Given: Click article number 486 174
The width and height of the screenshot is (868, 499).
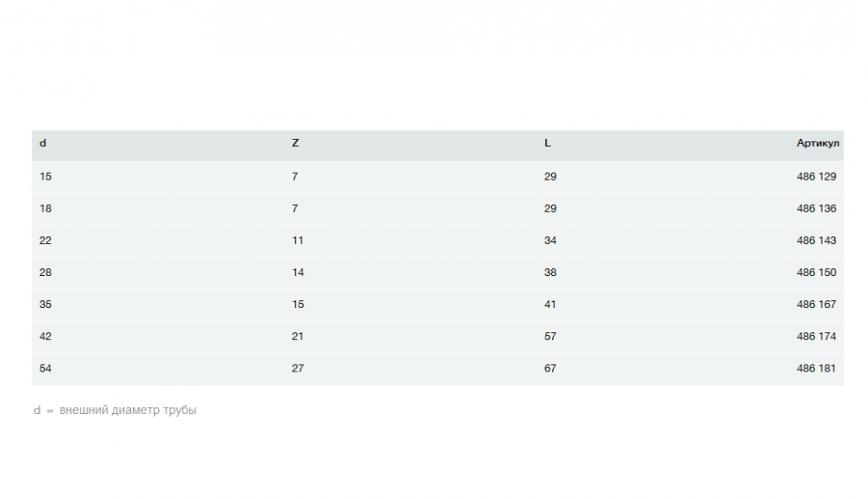Looking at the screenshot, I should click(816, 337).
